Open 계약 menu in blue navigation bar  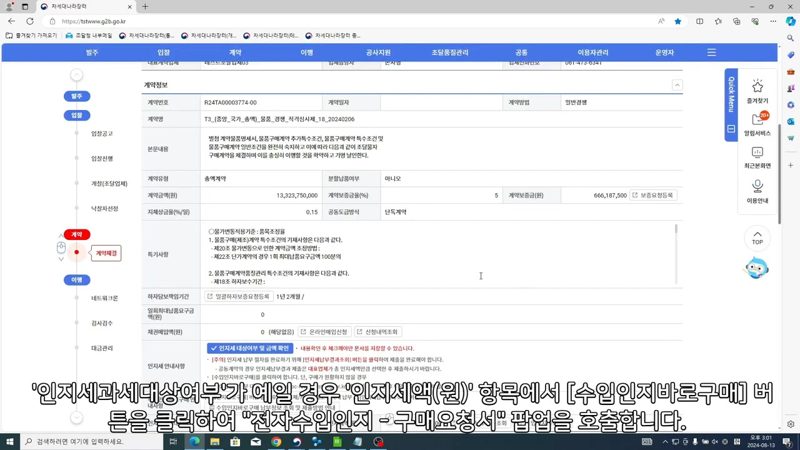pos(235,53)
